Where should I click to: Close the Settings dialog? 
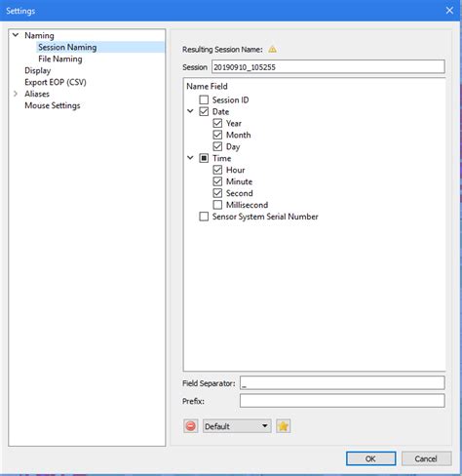point(449,11)
